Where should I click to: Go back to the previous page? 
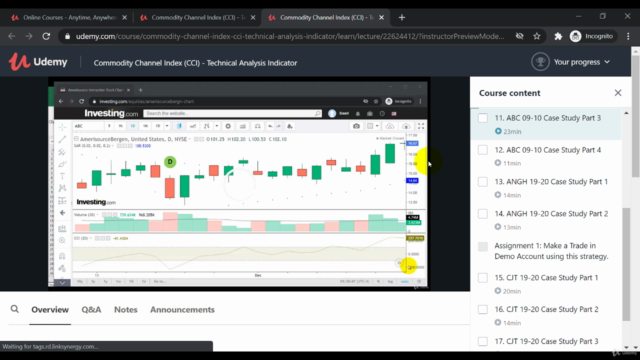point(11,36)
